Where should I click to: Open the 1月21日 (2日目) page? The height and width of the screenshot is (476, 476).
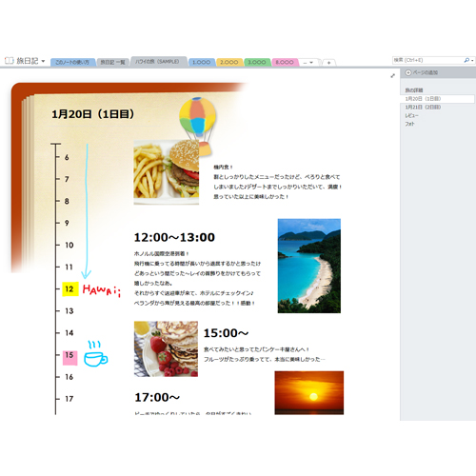[x=423, y=108]
